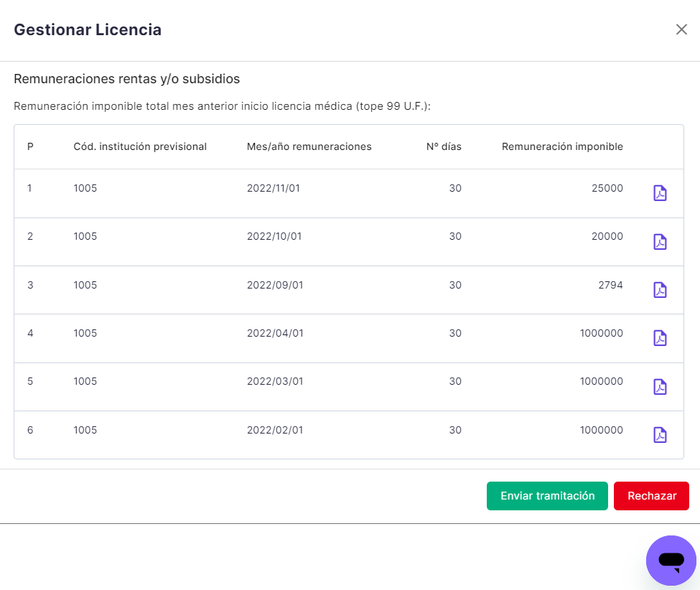Click the P column header

pyautogui.click(x=30, y=146)
